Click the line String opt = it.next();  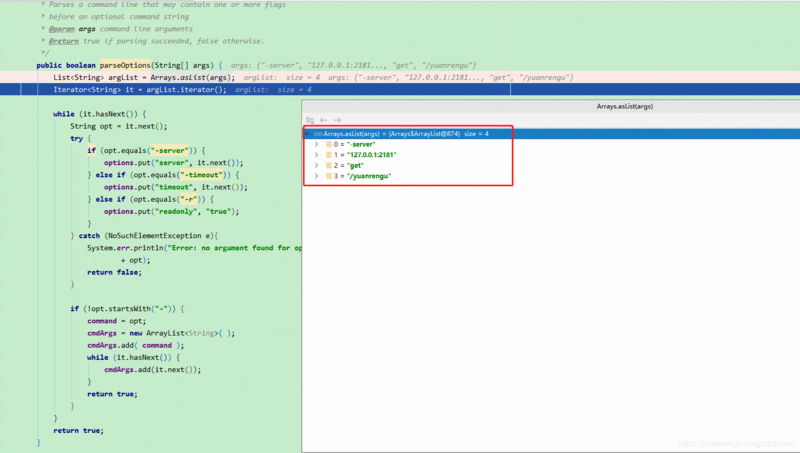(x=118, y=126)
